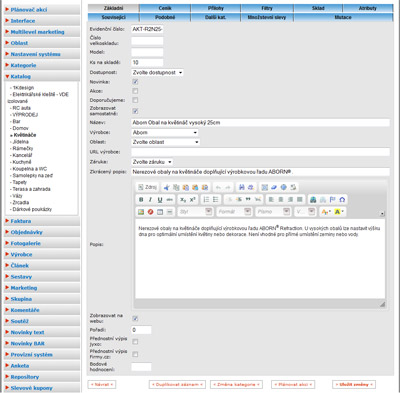Click the Název input field
400x393 pixels.
click(260, 123)
